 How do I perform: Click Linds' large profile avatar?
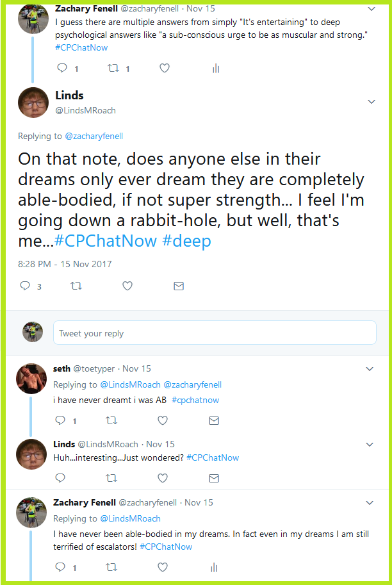[x=33, y=103]
